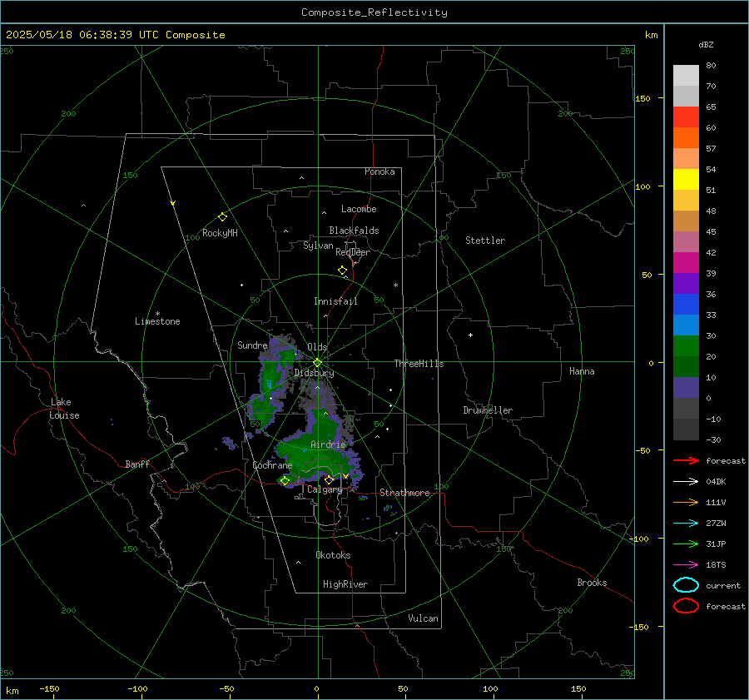Click the cyan 27ZW arrow icon
The width and height of the screenshot is (749, 700).
pyautogui.click(x=686, y=524)
